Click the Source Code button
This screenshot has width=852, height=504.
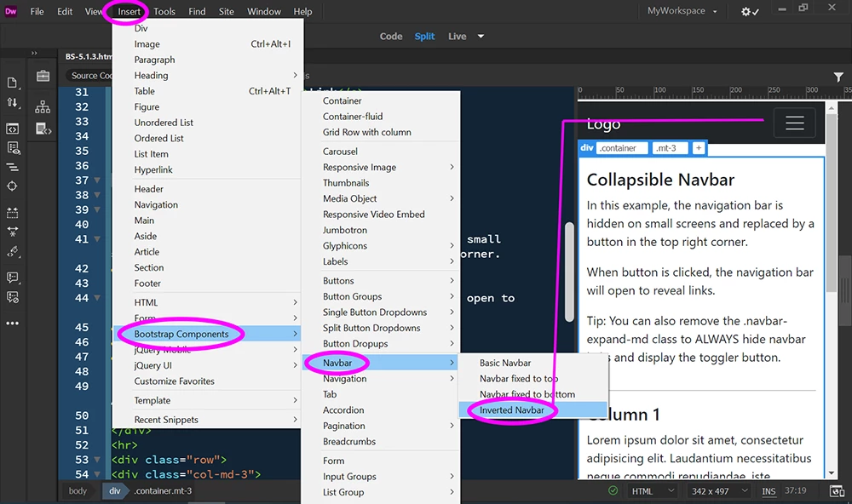point(89,76)
